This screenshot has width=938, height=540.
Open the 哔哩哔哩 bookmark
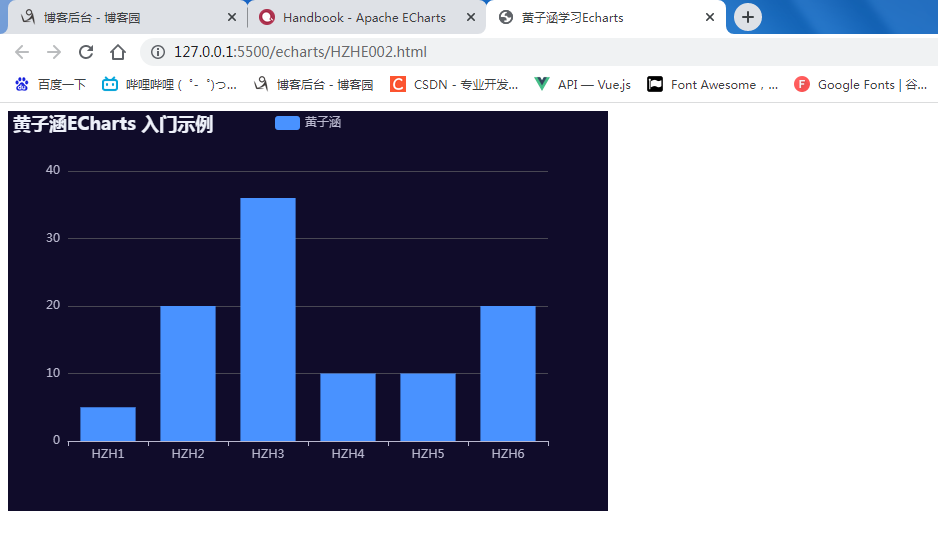(x=169, y=85)
